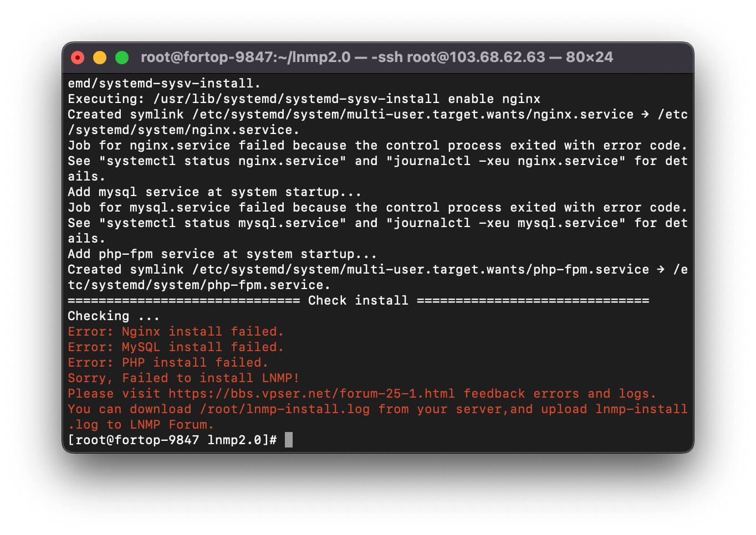Click "Add mysql service at system startup..." line
The height and width of the screenshot is (535, 756).
(x=214, y=192)
